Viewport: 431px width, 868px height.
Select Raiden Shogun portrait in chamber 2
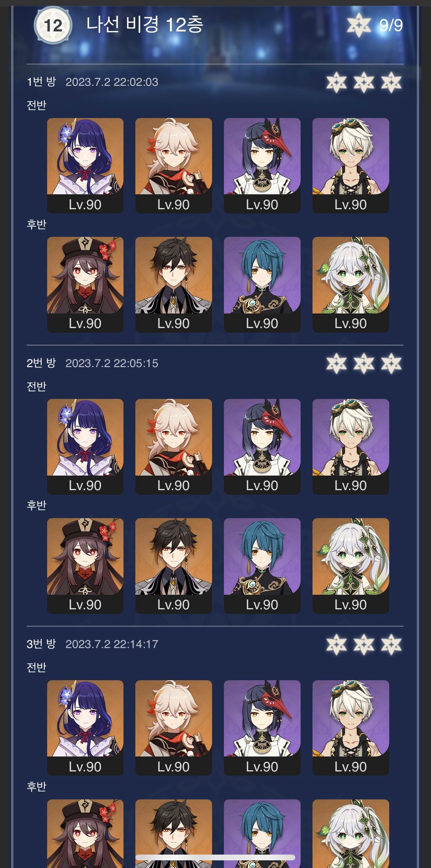(85, 446)
